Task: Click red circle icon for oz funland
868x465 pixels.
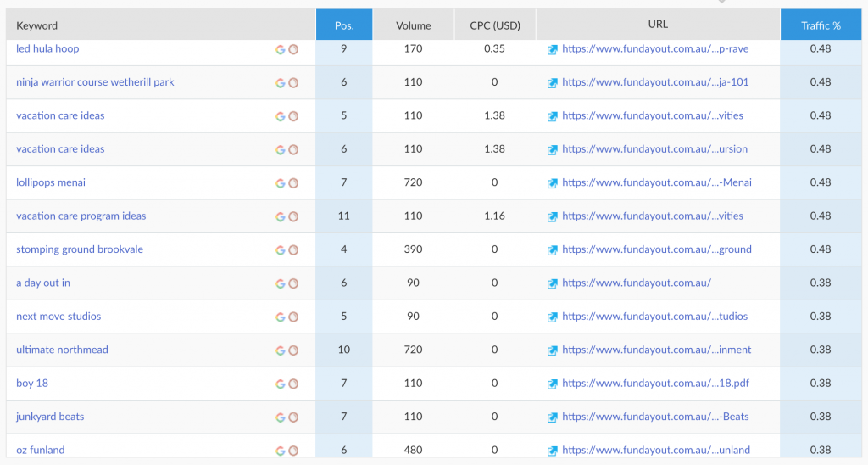Action: tap(293, 451)
